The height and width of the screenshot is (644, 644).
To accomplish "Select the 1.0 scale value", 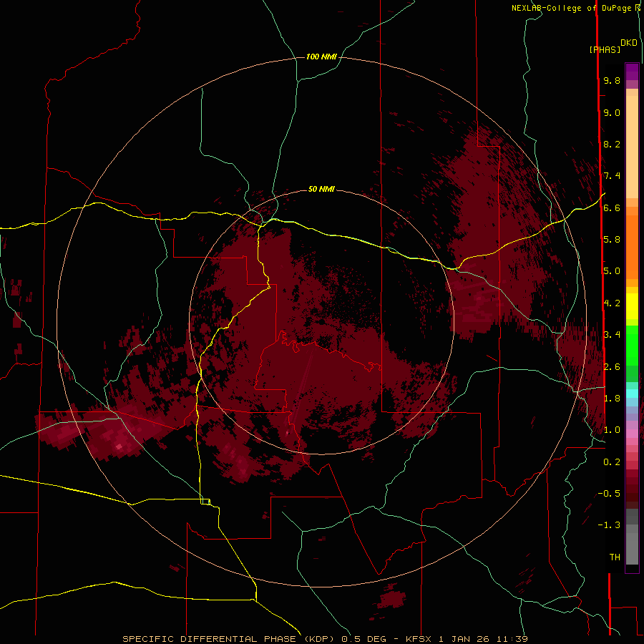I will click(x=612, y=429).
